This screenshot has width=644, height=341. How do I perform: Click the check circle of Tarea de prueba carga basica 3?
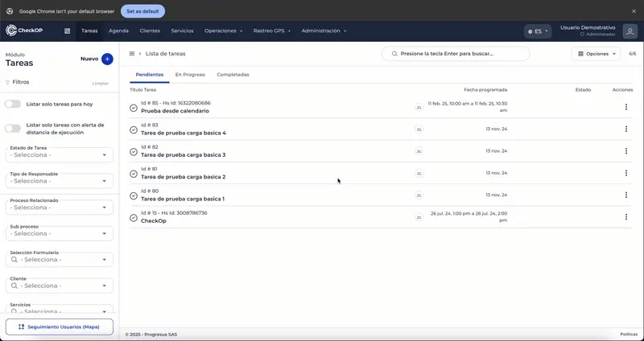(x=134, y=151)
